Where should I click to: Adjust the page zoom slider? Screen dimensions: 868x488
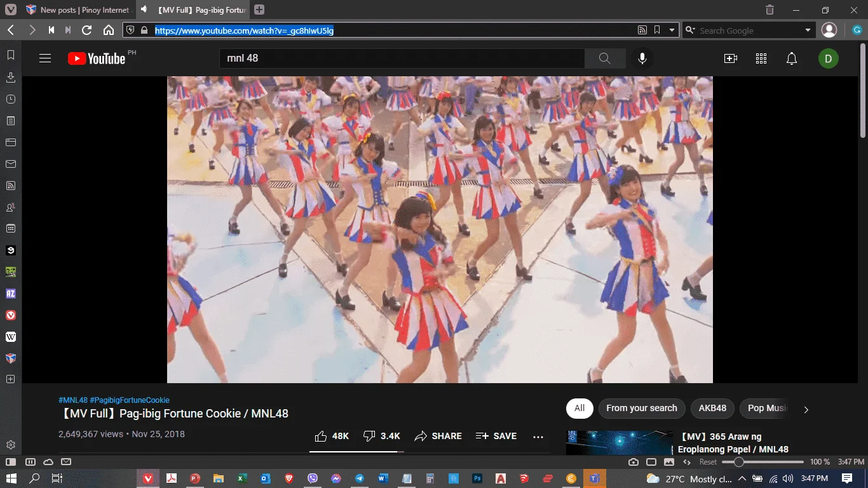[x=763, y=462]
